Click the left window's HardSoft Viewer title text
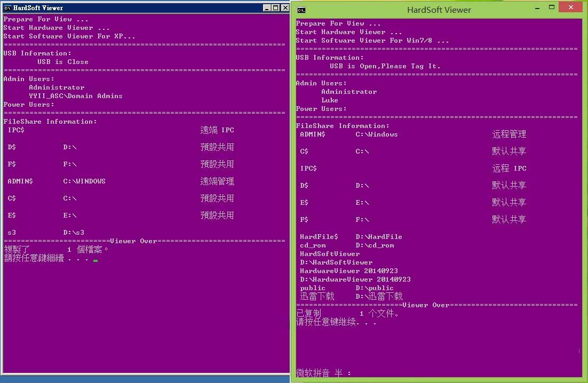The image size is (588, 383). click(x=37, y=7)
